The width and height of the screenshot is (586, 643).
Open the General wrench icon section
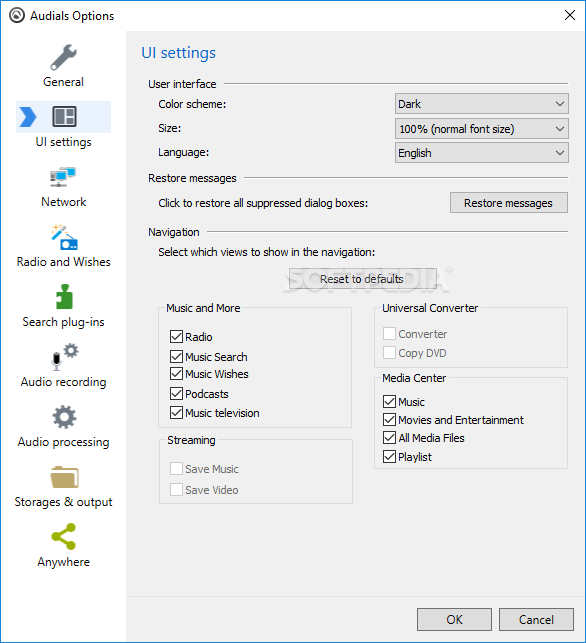point(63,57)
